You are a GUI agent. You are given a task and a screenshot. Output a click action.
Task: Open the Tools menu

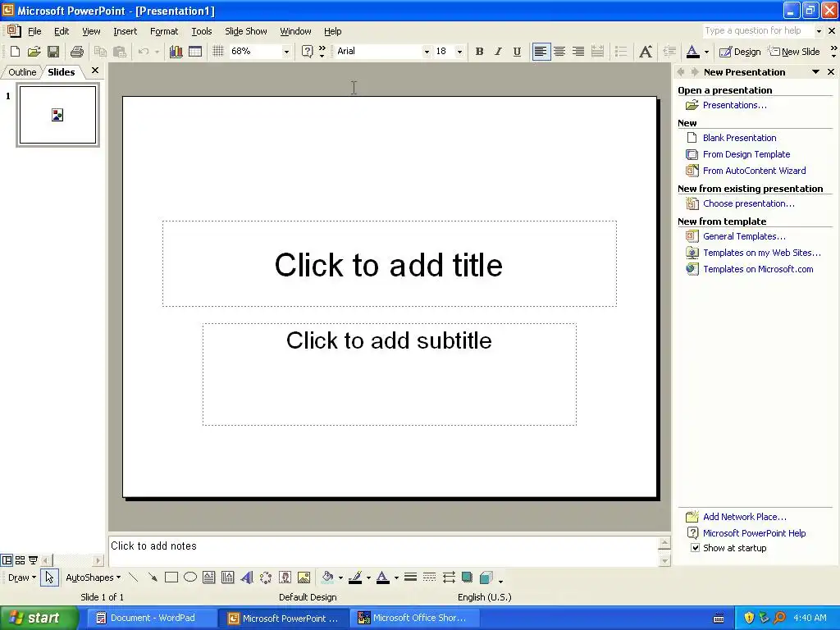pyautogui.click(x=202, y=31)
